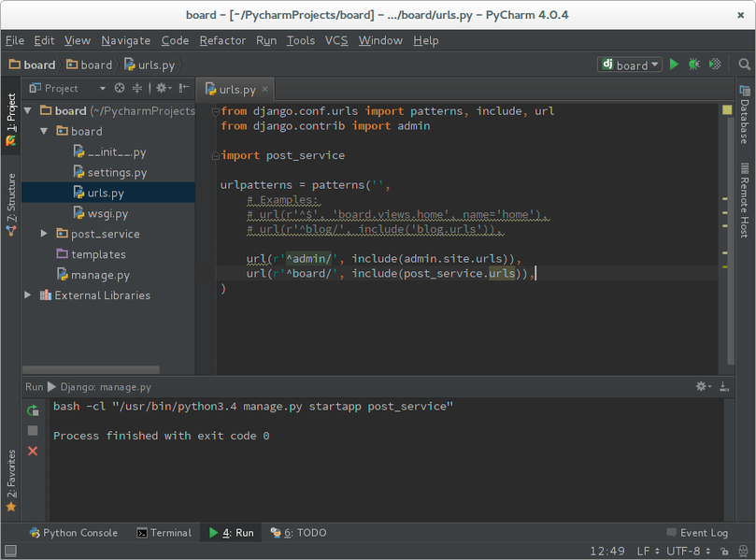This screenshot has width=756, height=560.
Task: Toggle the 2: Favorites sidebar panel
Action: (x=10, y=481)
